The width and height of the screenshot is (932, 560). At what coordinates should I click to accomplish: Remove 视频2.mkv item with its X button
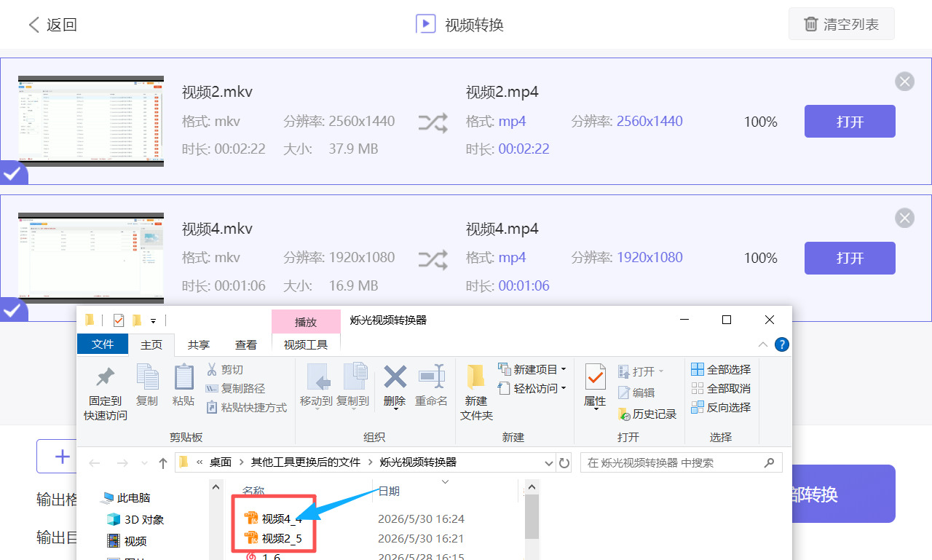(x=904, y=82)
